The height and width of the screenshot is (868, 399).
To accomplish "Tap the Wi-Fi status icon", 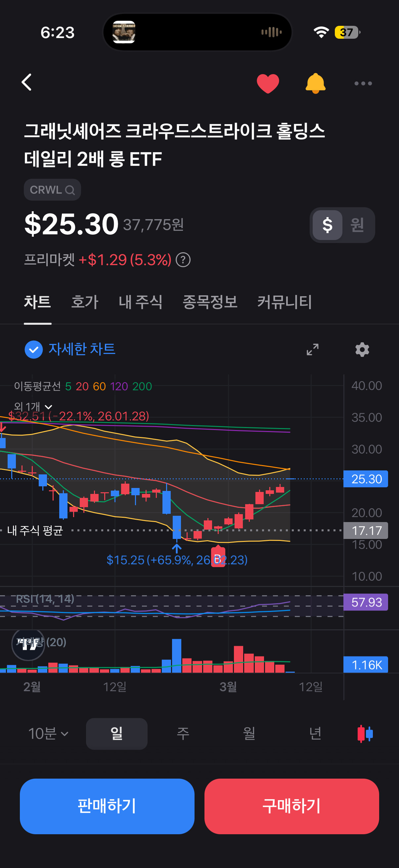I will coord(321,32).
